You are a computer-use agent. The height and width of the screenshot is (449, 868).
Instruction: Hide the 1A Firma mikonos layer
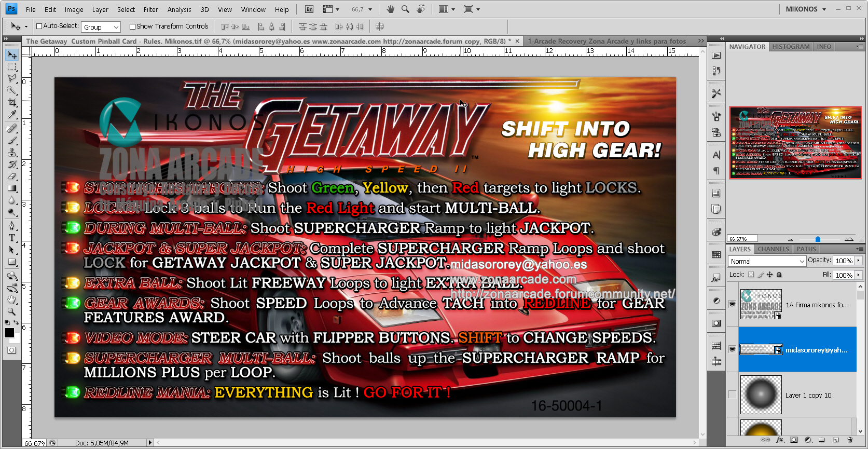[x=732, y=304]
